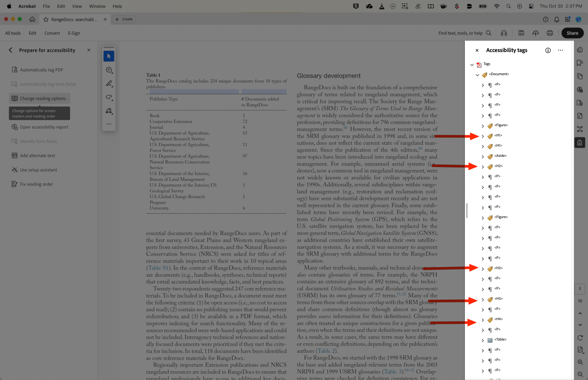Expand the first <H1> tag

(x=483, y=136)
